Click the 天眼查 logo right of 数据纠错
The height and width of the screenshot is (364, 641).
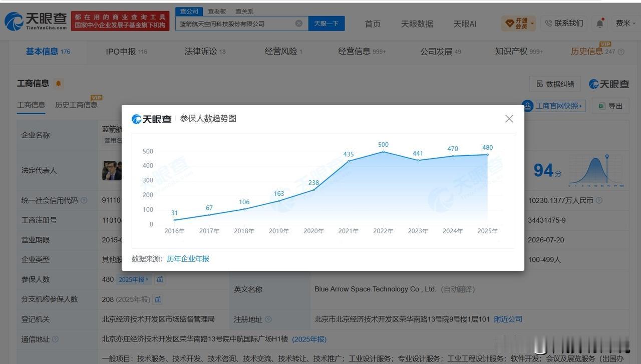pos(608,84)
